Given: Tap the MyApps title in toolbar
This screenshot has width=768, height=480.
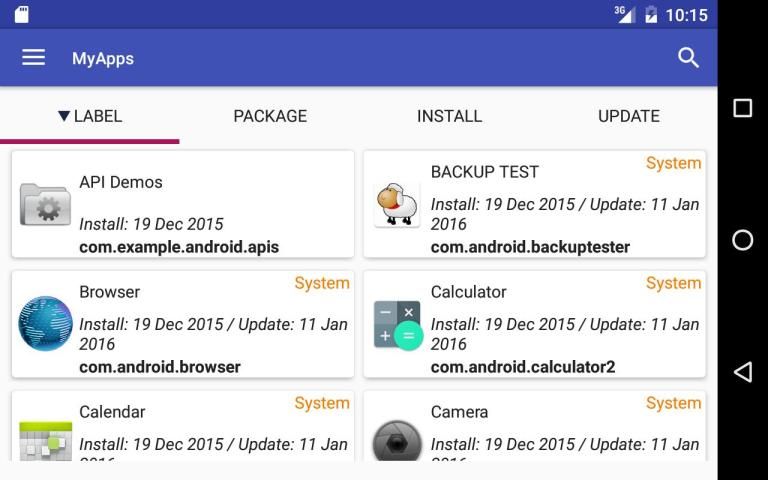Looking at the screenshot, I should point(103,58).
